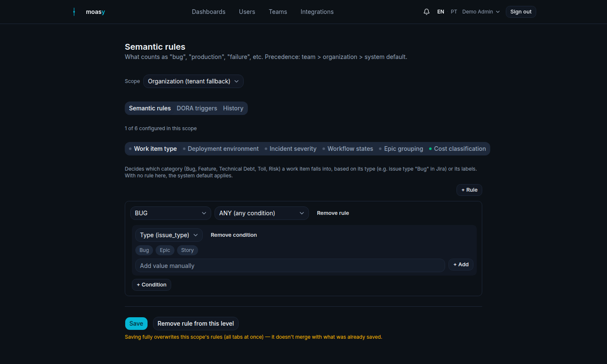Expand the Demo Admin user menu

coord(481,12)
